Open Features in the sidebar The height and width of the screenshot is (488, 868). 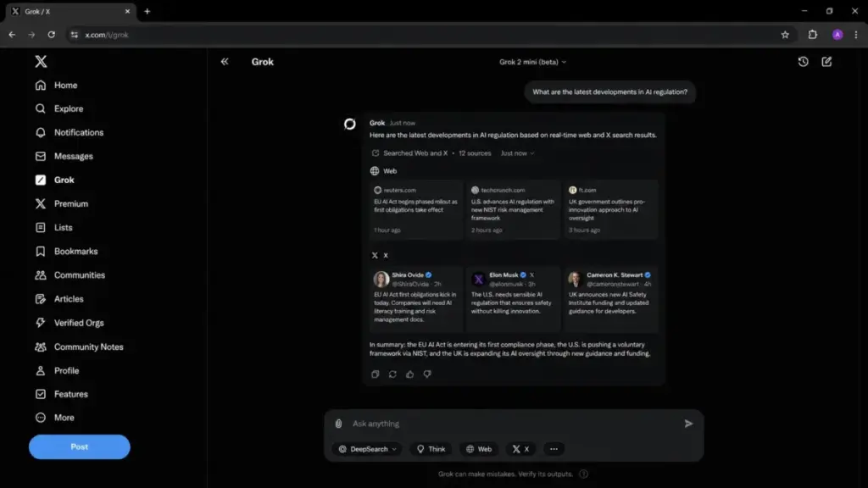click(x=61, y=394)
